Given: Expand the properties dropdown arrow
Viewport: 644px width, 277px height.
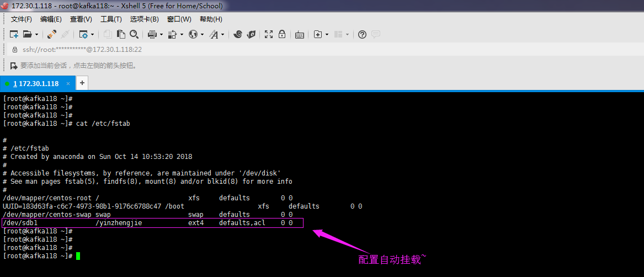Looking at the screenshot, I should point(92,35).
